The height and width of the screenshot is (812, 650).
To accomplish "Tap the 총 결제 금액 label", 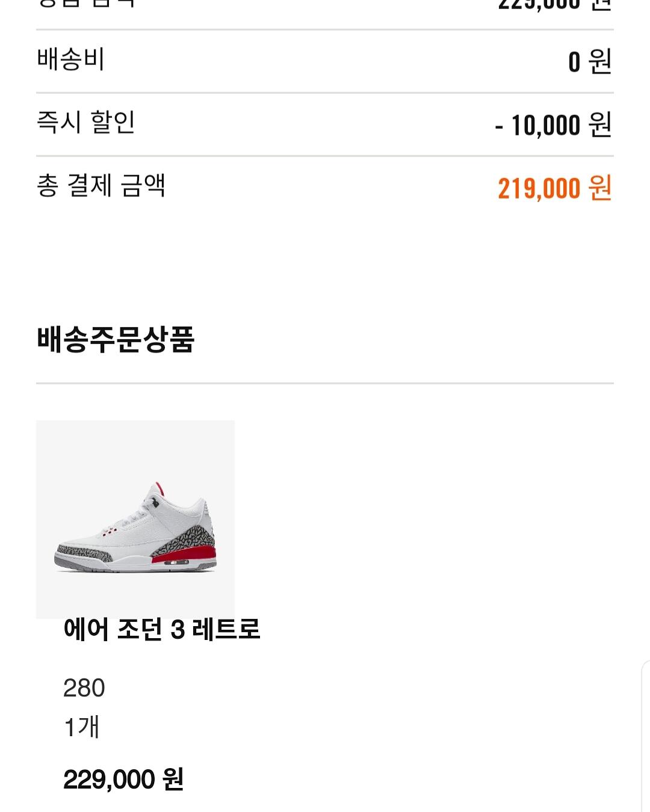I will coord(101,186).
